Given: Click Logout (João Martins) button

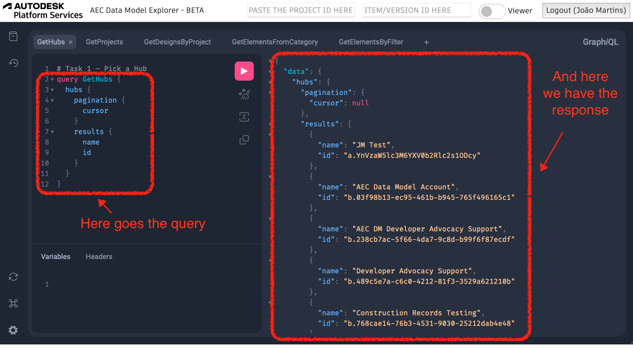Looking at the screenshot, I should (586, 10).
